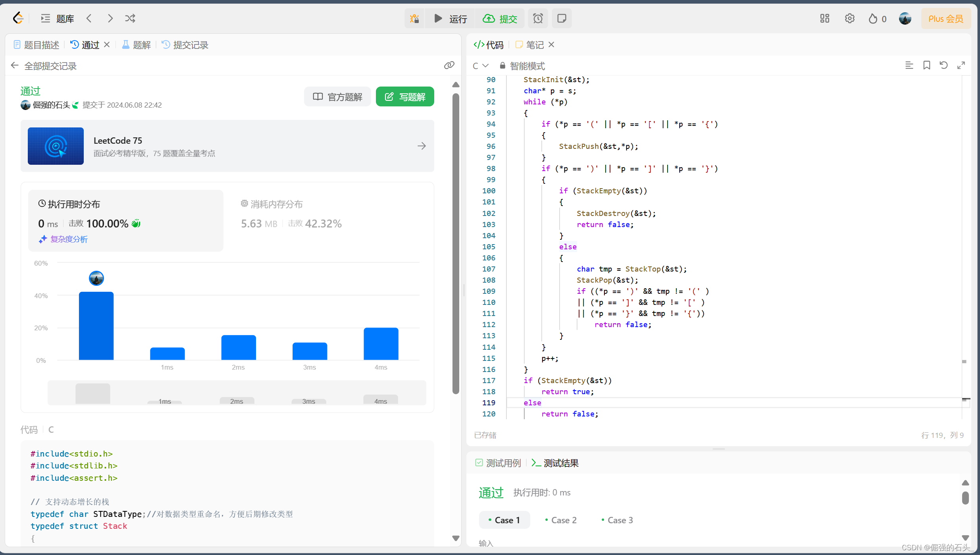Screen dimensions: 980x555
Task: Switch to the 题解 tab
Action: pyautogui.click(x=137, y=45)
